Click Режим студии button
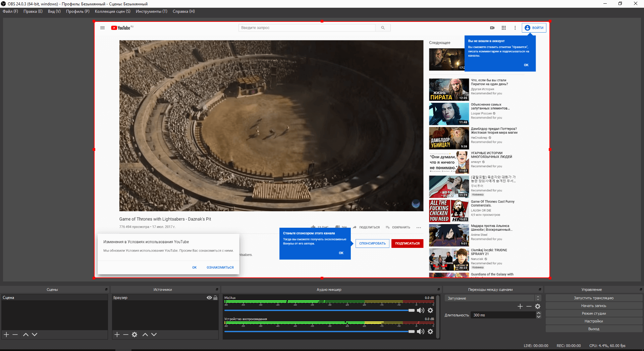The height and width of the screenshot is (351, 644). (594, 313)
